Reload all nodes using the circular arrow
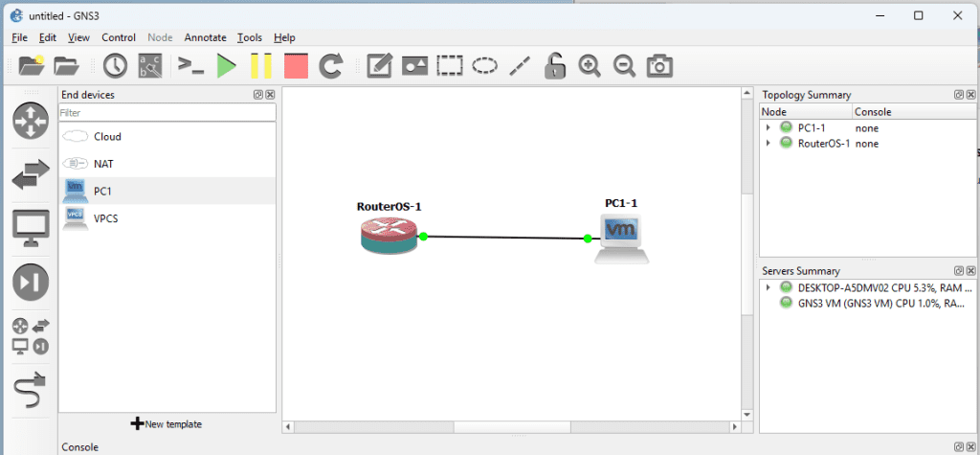This screenshot has height=455, width=980. click(331, 66)
